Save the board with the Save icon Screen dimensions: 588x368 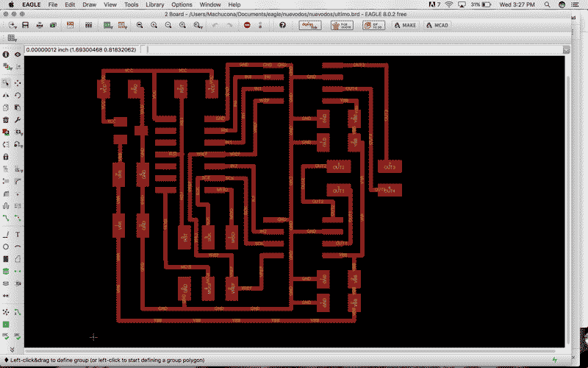pyautogui.click(x=26, y=25)
